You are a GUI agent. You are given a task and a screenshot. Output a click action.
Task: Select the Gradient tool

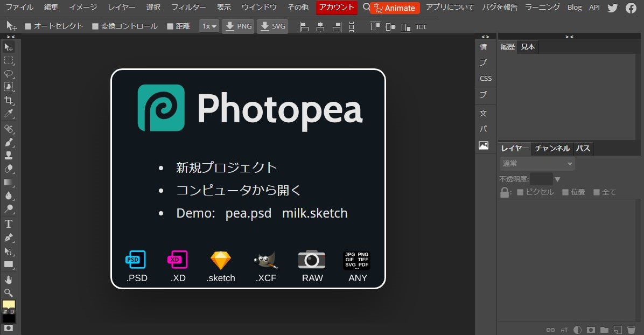pos(9,182)
